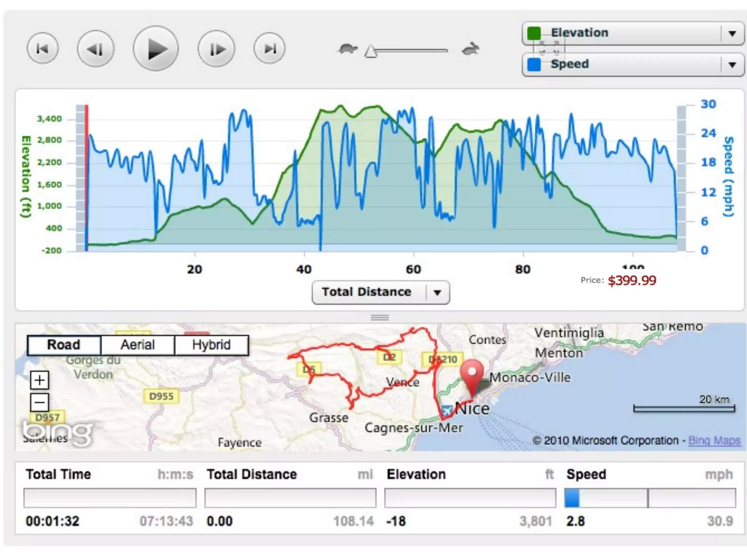Open the Bing Maps link
Screen dimensions: 747x560
click(x=714, y=441)
